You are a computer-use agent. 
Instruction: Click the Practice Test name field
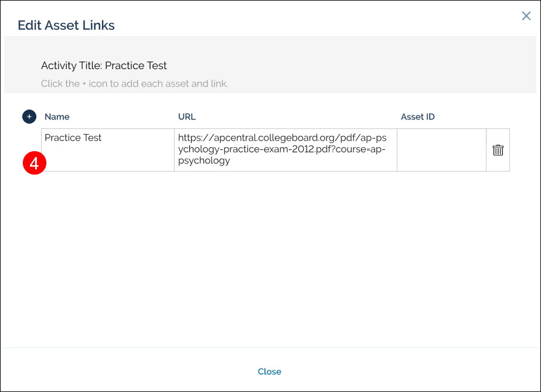pos(107,150)
